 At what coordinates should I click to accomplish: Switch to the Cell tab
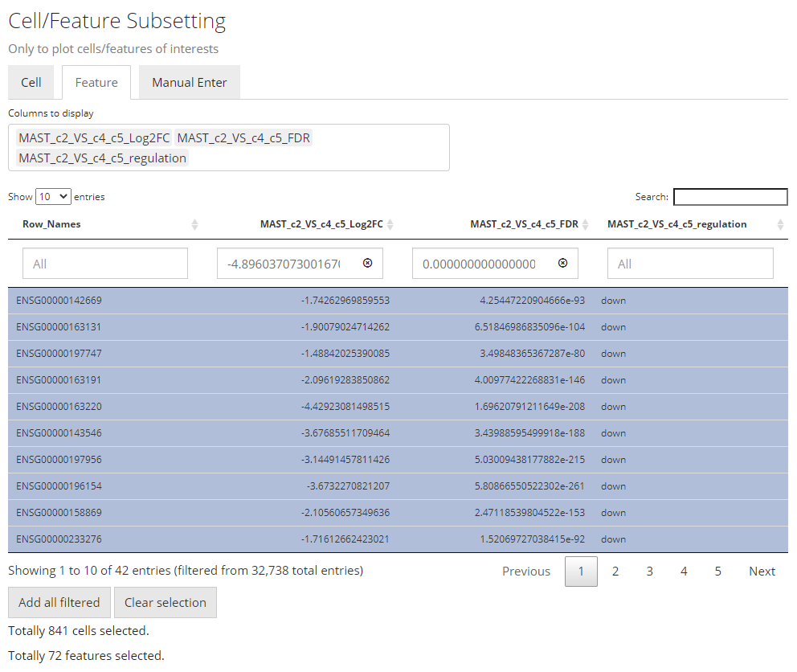tap(31, 82)
